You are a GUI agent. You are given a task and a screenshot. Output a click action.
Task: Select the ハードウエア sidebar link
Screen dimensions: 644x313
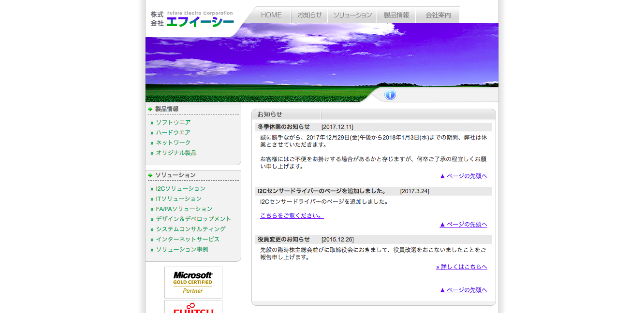173,133
